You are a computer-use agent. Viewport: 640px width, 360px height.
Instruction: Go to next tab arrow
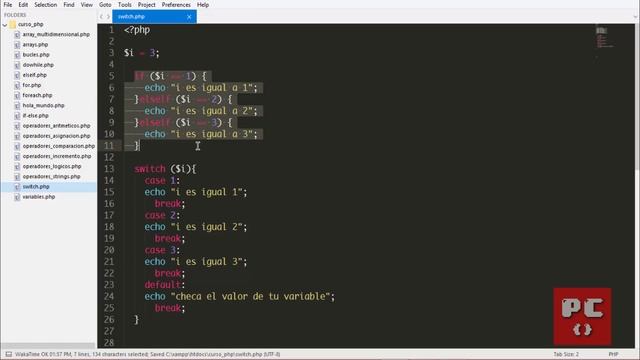pyautogui.click(x=108, y=17)
